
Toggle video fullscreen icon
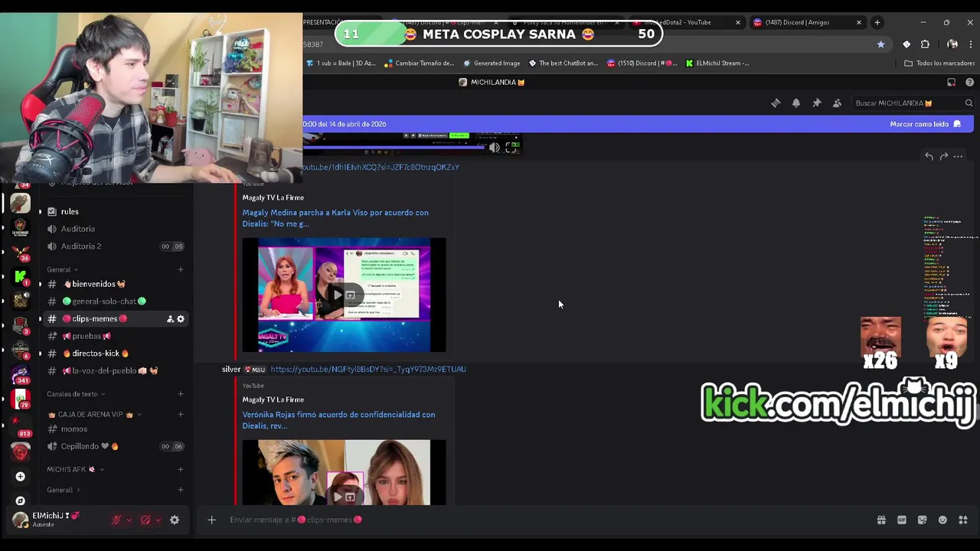pos(511,148)
